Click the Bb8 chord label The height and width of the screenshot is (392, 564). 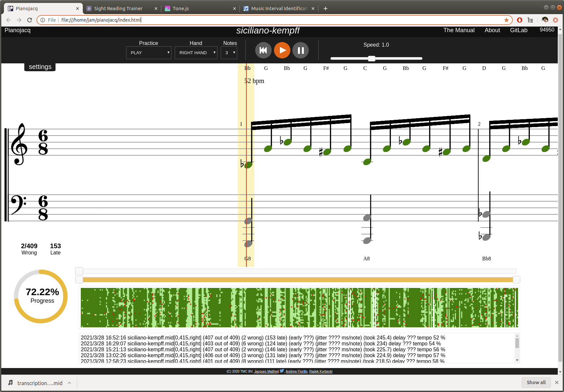coord(486,259)
